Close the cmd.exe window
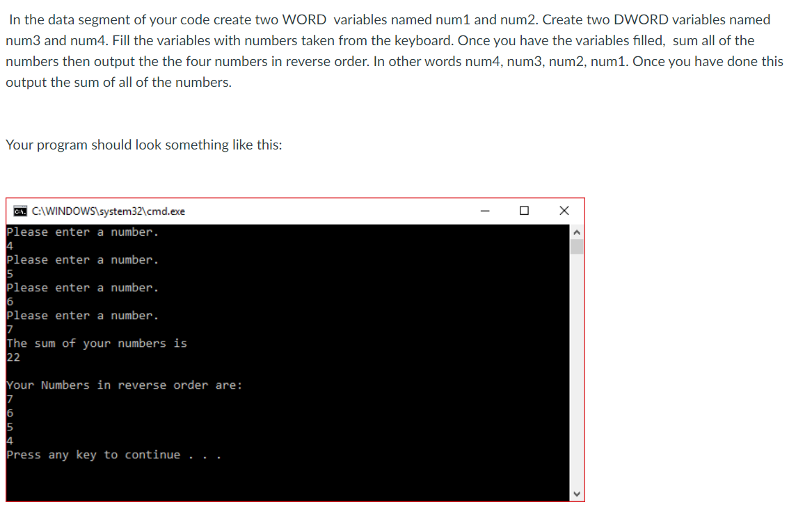The width and height of the screenshot is (812, 509). (x=564, y=211)
